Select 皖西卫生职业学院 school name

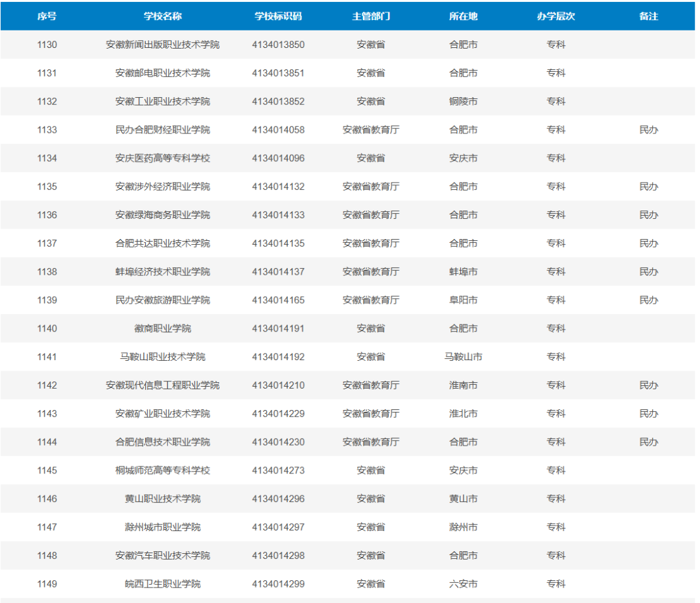tap(163, 584)
